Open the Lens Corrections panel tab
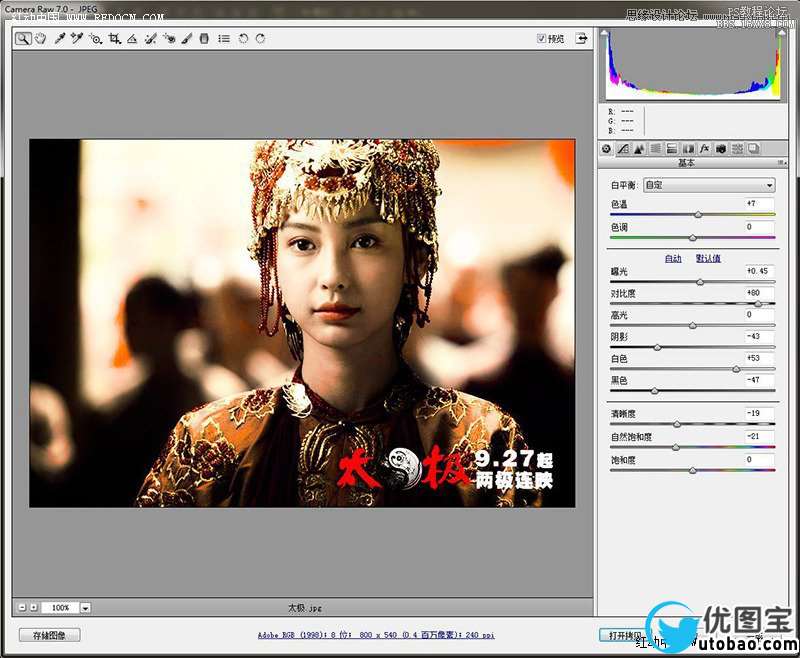The image size is (800, 658). (x=688, y=148)
